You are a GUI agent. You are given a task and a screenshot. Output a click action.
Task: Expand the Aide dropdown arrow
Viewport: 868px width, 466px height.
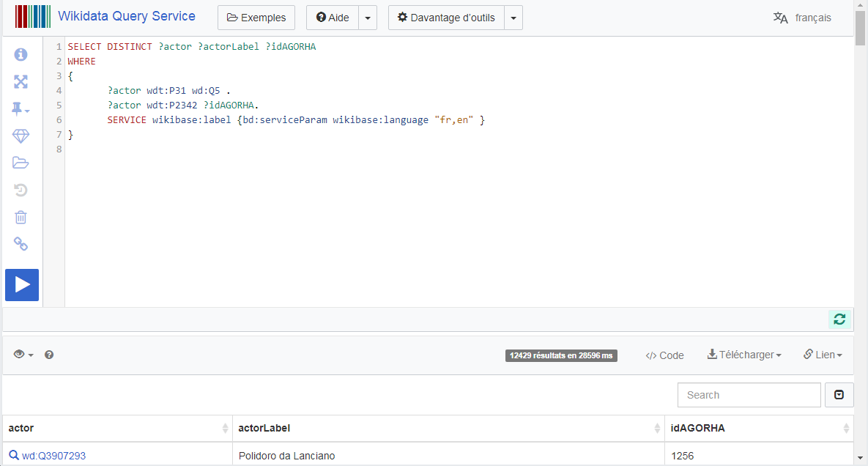(x=368, y=18)
